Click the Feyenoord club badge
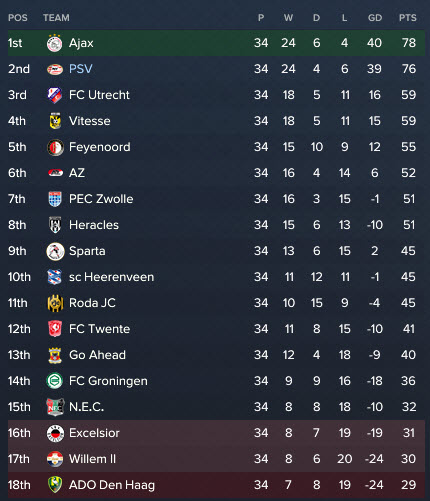Screen dimensions: 430x501 click(x=55, y=147)
